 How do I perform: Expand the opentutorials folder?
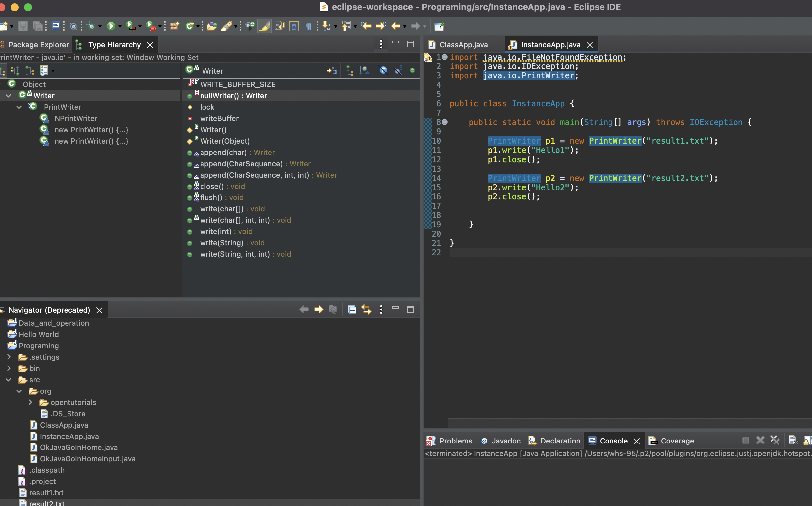point(30,402)
